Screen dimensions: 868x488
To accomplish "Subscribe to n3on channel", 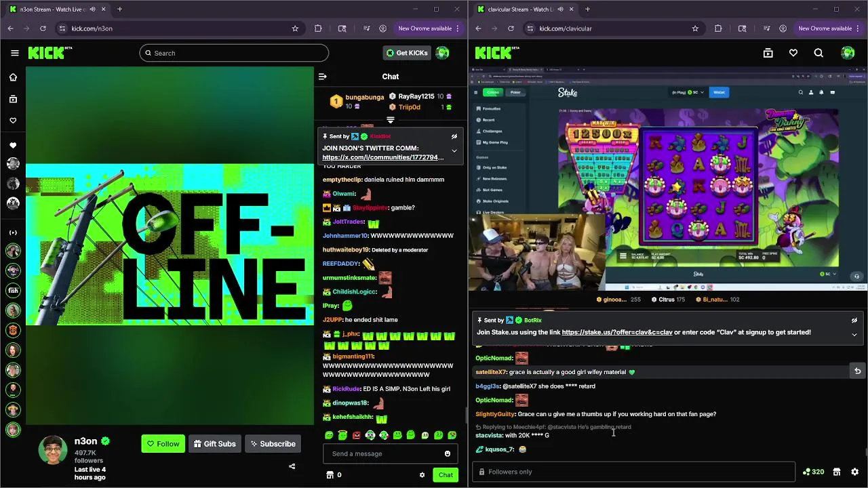I will click(273, 444).
